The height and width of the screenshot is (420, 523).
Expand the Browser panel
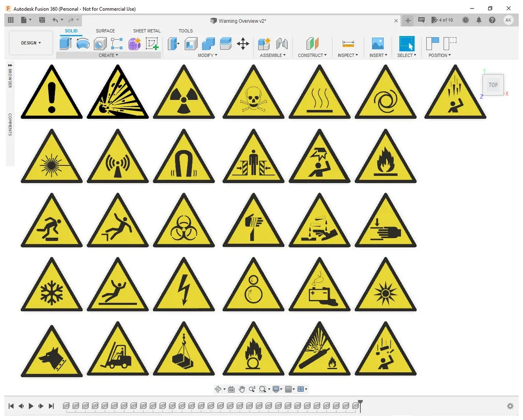pyautogui.click(x=10, y=77)
